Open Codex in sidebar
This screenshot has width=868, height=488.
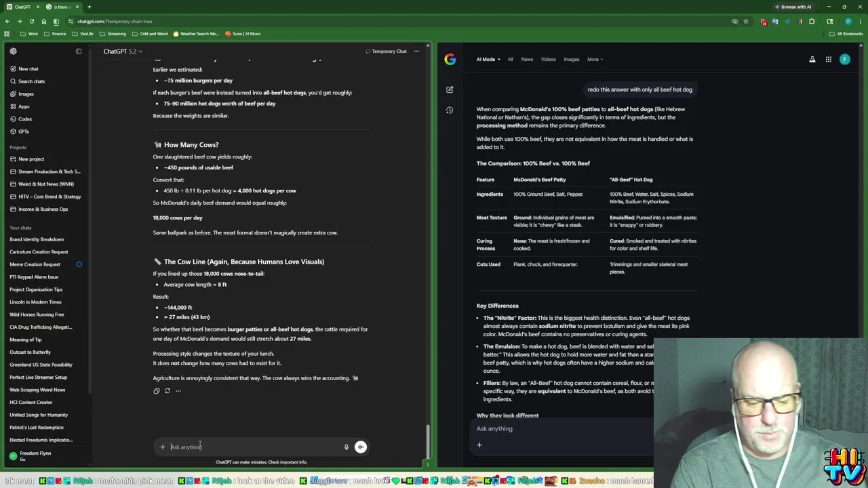point(25,119)
